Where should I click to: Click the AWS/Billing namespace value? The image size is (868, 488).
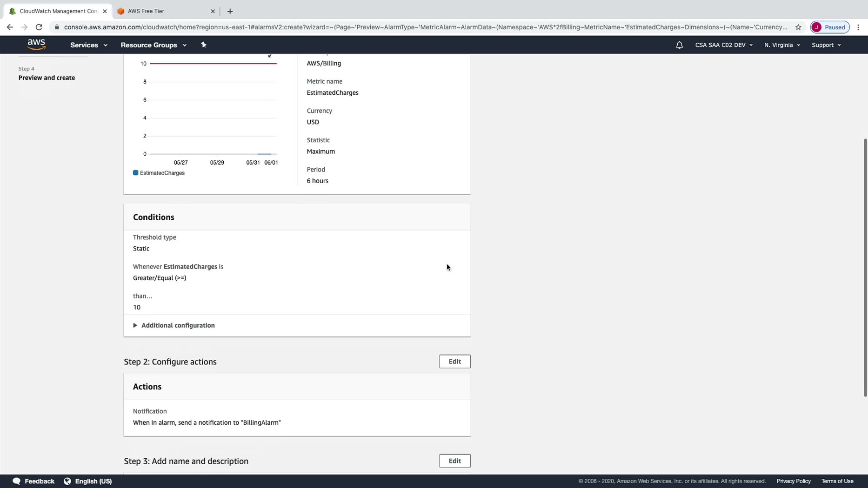tap(324, 63)
